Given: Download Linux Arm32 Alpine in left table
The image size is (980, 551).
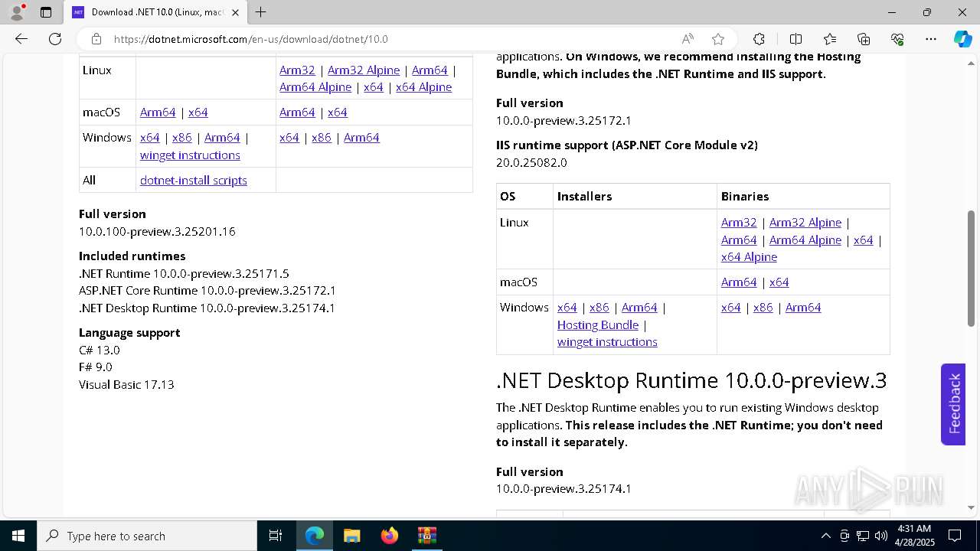Looking at the screenshot, I should tap(364, 70).
